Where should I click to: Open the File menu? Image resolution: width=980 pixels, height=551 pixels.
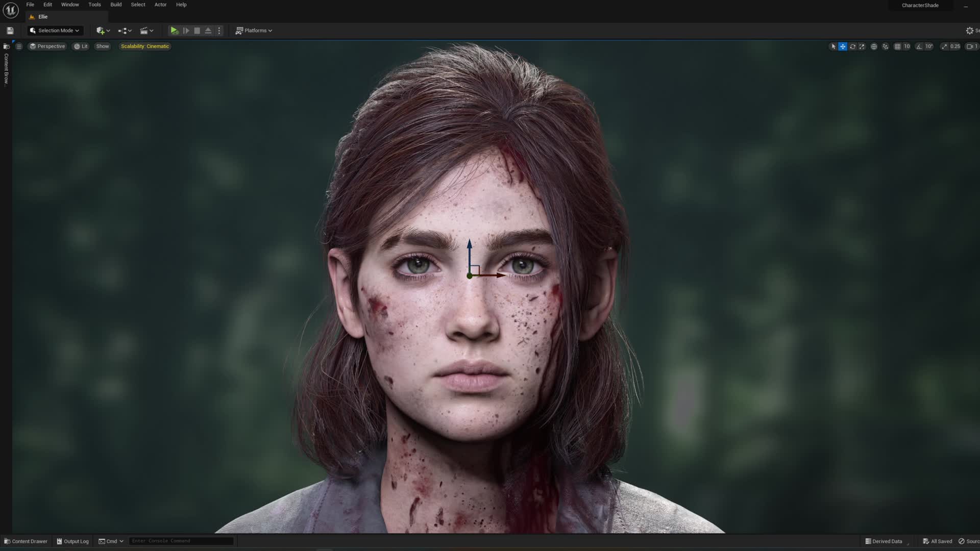pyautogui.click(x=30, y=5)
